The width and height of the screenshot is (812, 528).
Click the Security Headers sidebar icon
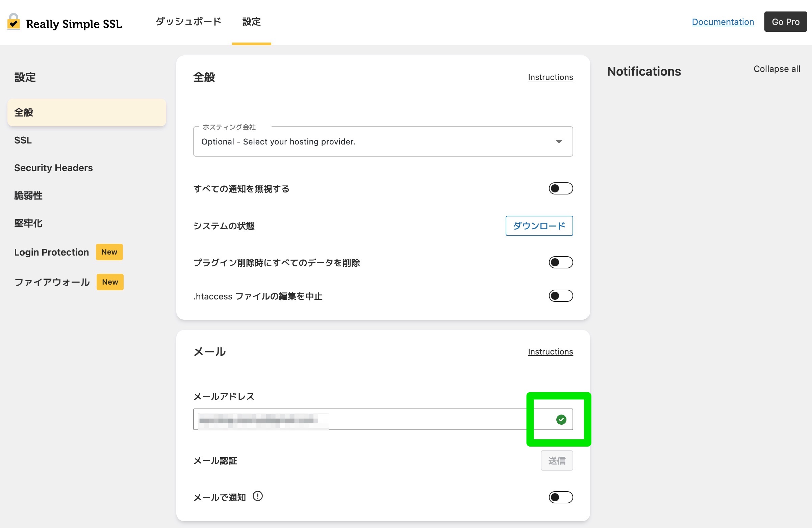point(54,167)
